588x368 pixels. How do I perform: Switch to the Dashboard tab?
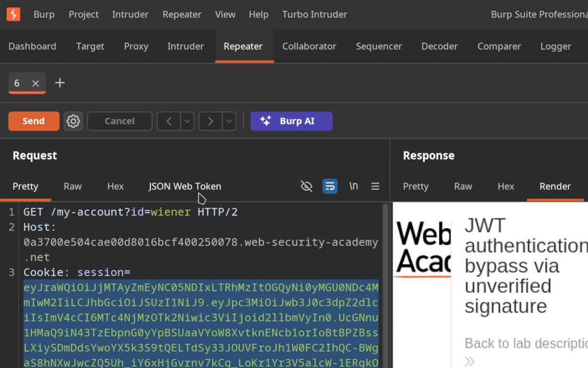click(32, 46)
